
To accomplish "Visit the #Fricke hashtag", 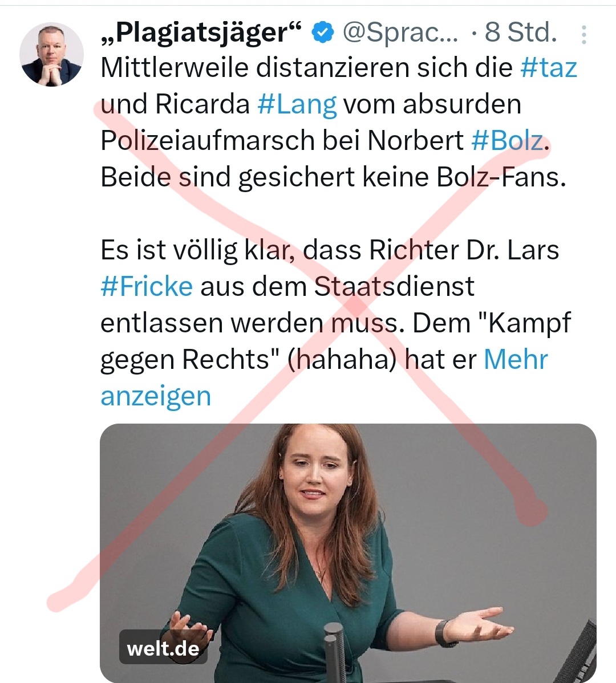I will pyautogui.click(x=147, y=287).
